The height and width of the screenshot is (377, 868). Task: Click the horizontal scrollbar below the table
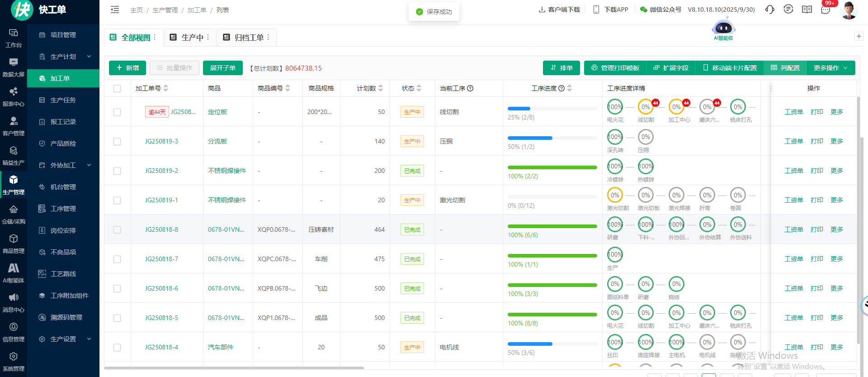(x=234, y=368)
